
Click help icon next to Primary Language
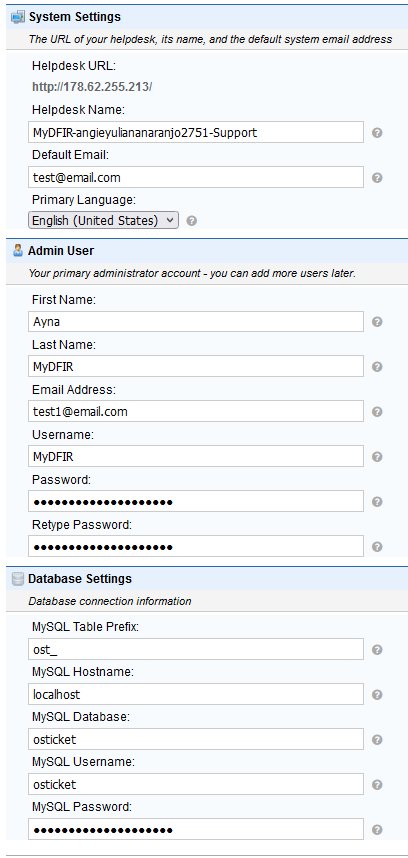pyautogui.click(x=191, y=221)
